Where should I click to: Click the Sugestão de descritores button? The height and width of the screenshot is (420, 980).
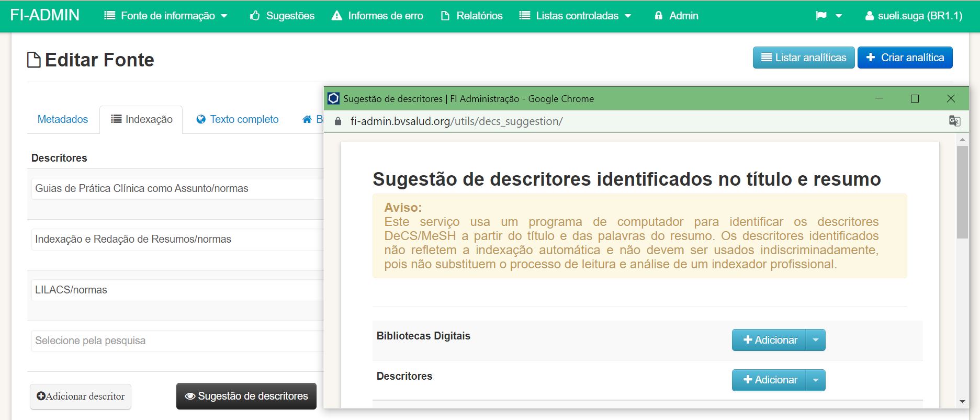click(x=246, y=396)
